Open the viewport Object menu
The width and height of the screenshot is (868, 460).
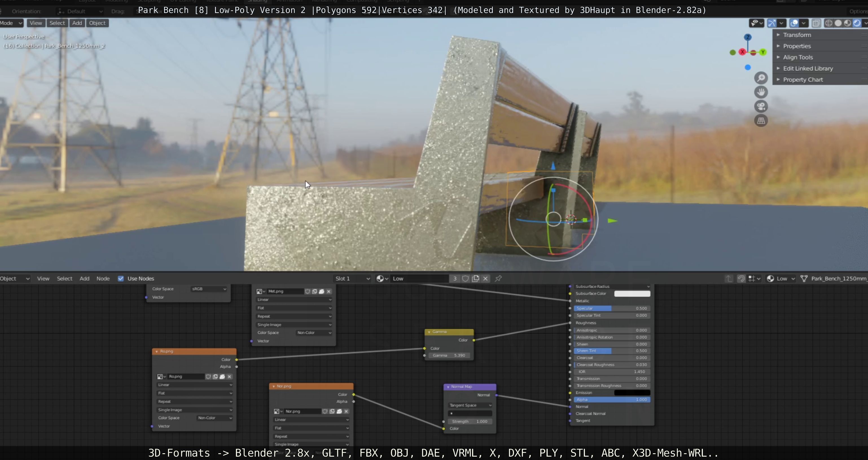(x=97, y=23)
